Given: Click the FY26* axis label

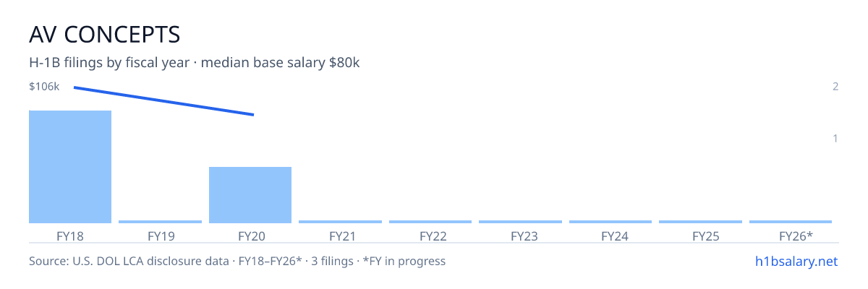Looking at the screenshot, I should point(796,236).
